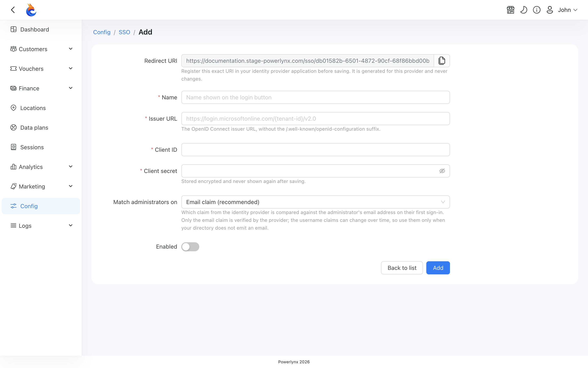
Task: Expand the Logs menu chevron
Action: tap(71, 226)
